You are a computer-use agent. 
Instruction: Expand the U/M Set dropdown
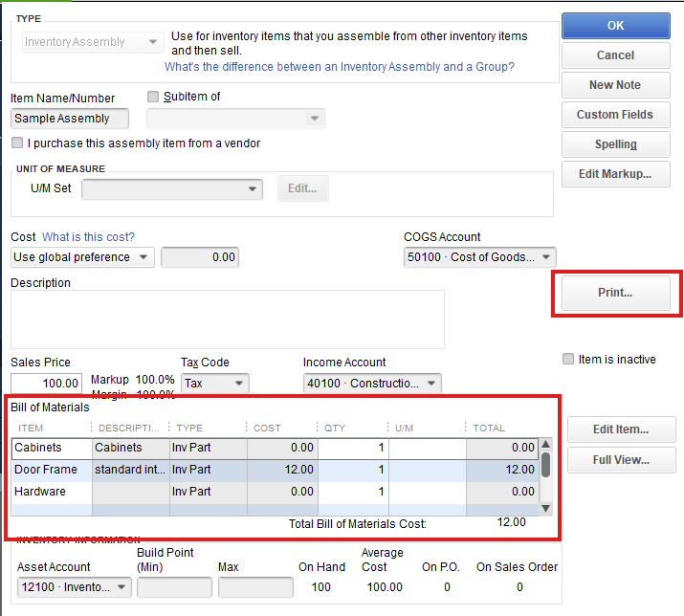click(253, 189)
